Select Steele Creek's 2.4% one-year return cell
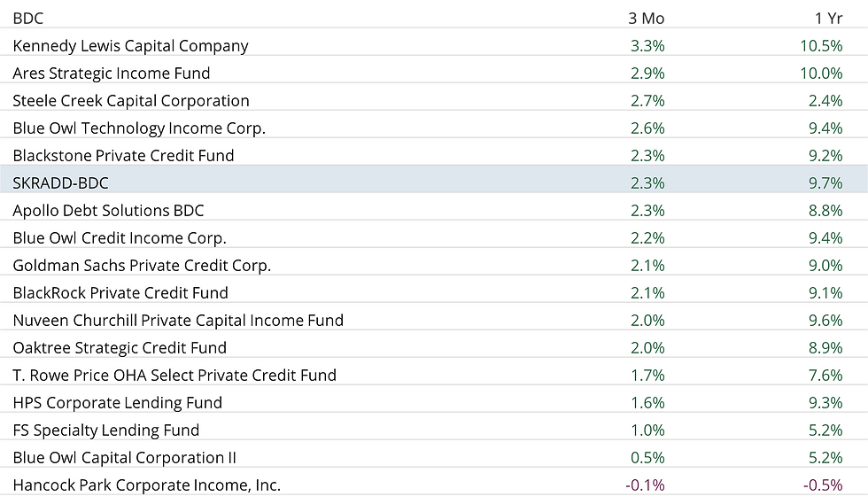The width and height of the screenshot is (868, 504). (825, 101)
